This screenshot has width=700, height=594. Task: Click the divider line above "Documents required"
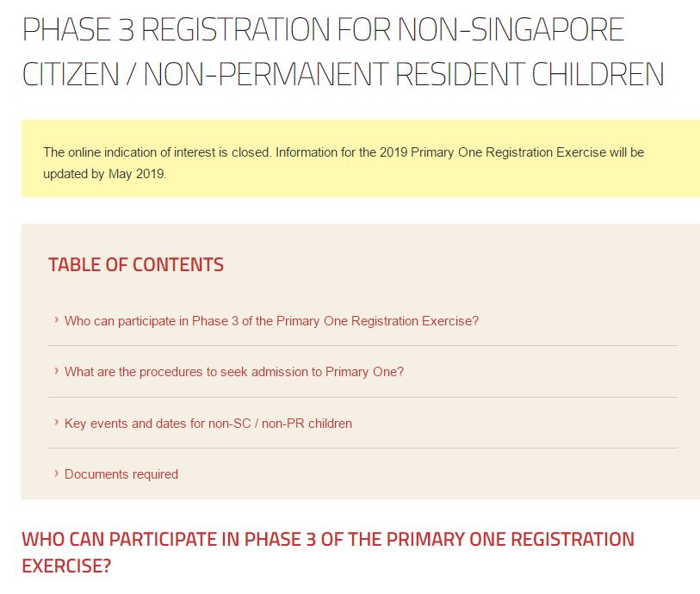coord(362,449)
